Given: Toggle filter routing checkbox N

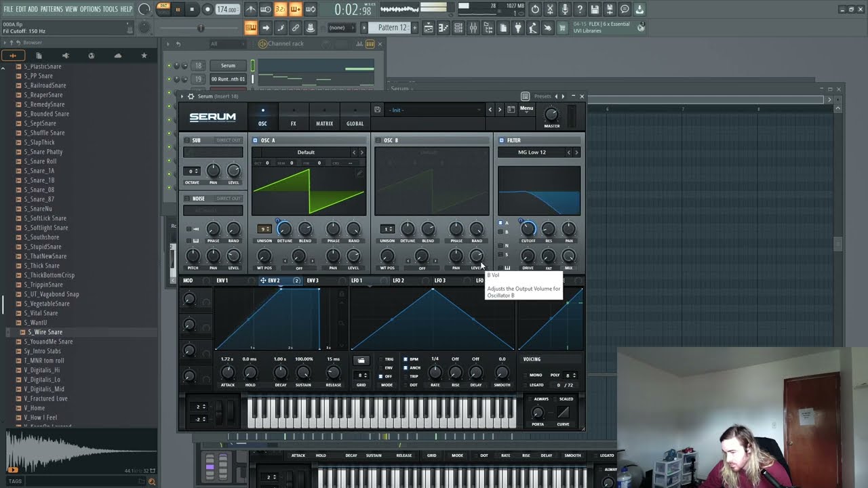Looking at the screenshot, I should coord(501,245).
